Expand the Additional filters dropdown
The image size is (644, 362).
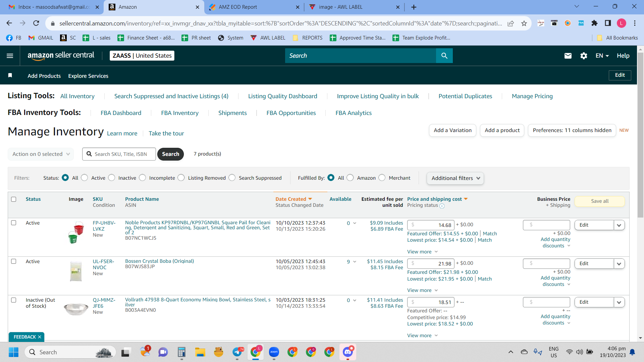click(455, 178)
